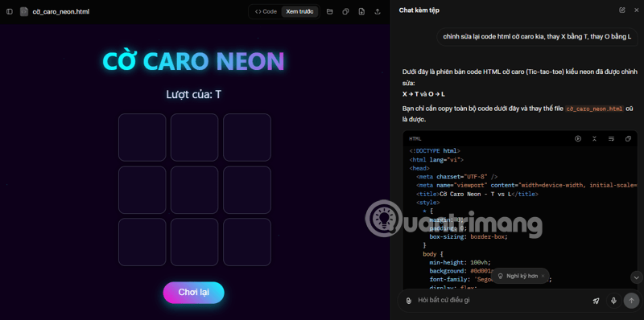Toggle the left sidebar panel icon
This screenshot has height=320, width=644.
[x=10, y=11]
